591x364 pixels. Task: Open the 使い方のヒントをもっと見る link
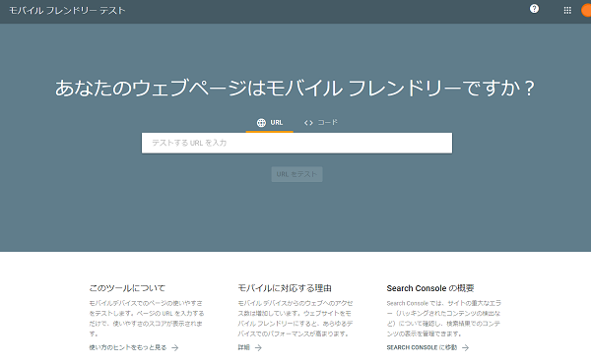[128, 347]
